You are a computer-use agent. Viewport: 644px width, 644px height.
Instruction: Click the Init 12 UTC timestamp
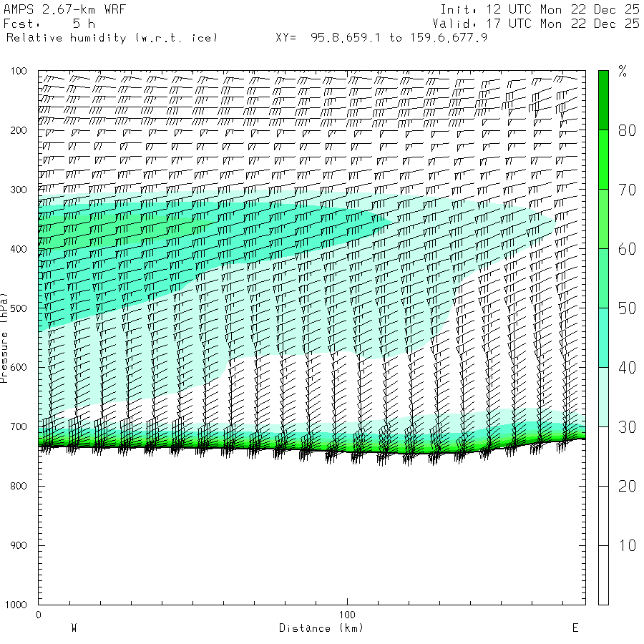[x=540, y=9]
